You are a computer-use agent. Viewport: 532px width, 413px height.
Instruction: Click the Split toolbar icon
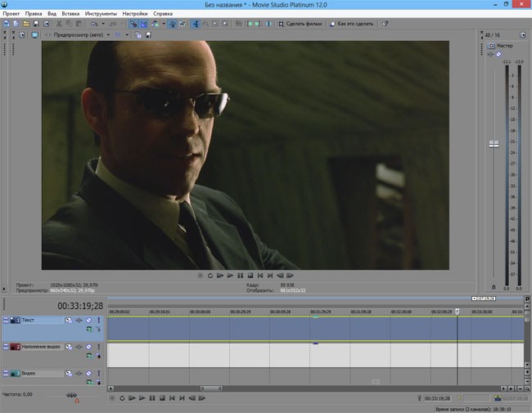click(x=268, y=24)
